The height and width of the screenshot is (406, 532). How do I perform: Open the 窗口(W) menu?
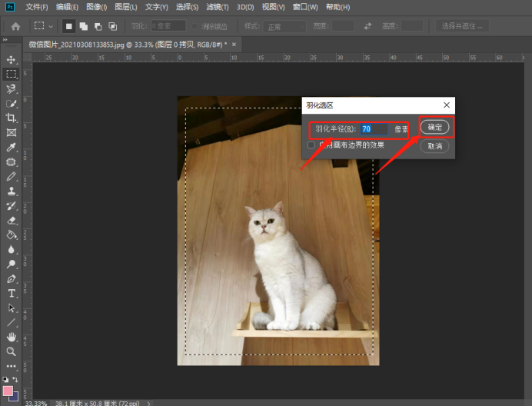[x=305, y=7]
